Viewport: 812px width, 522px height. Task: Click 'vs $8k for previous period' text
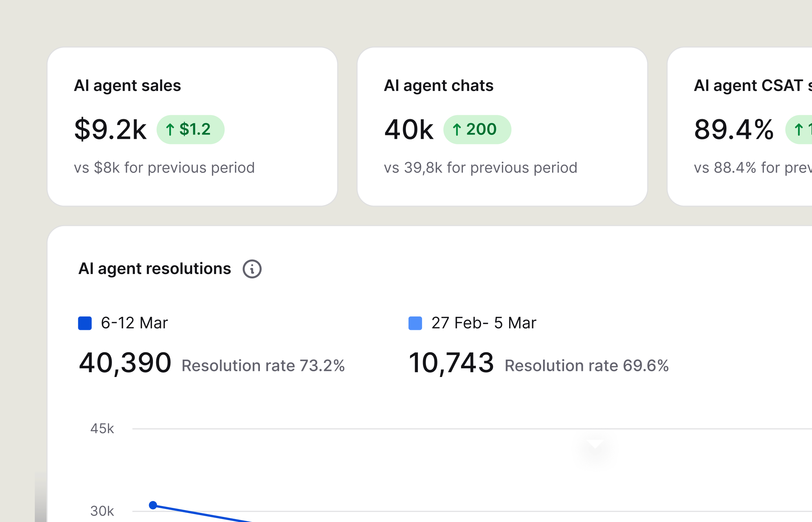(164, 168)
